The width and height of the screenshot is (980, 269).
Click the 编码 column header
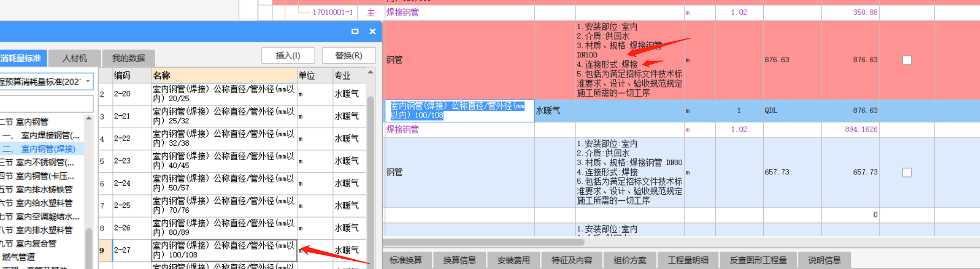point(131,75)
